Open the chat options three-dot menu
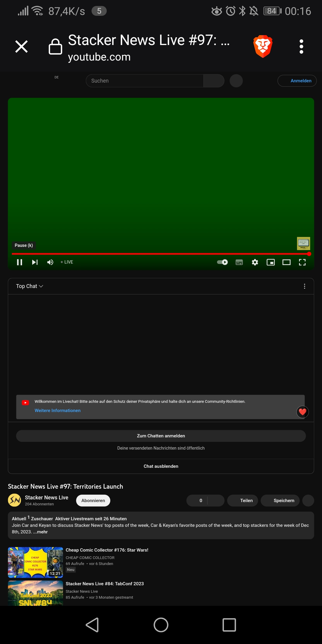 click(304, 286)
